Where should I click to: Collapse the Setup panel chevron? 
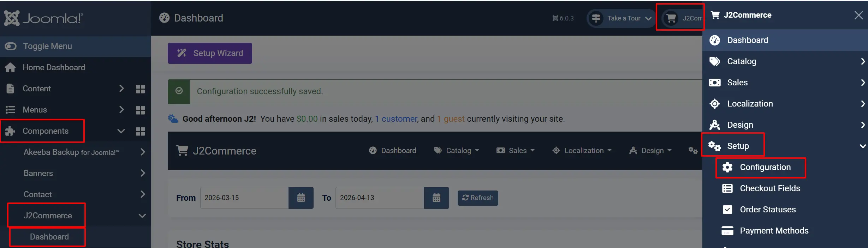pos(862,146)
